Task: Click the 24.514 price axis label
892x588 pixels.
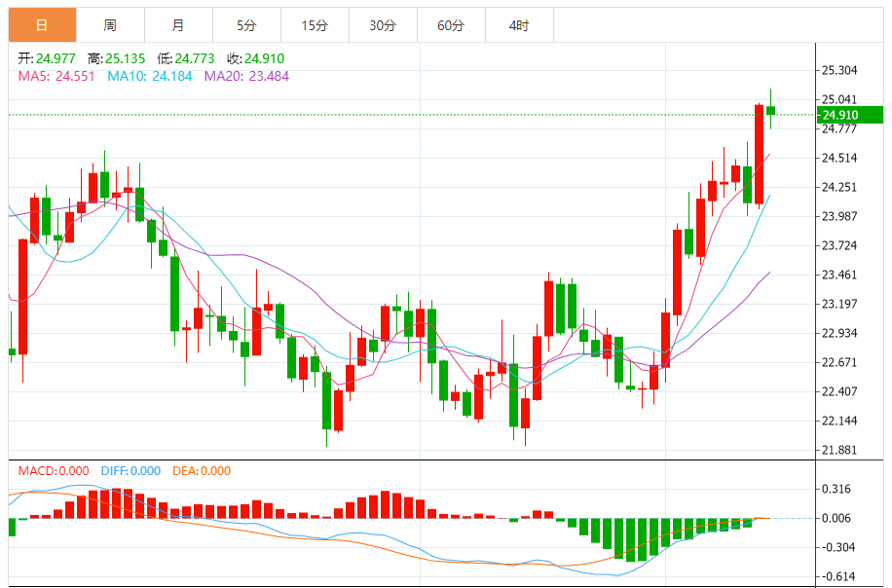Action: coord(839,158)
